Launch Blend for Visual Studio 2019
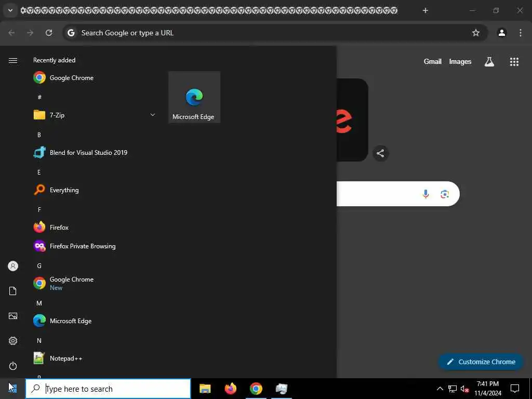This screenshot has width=532, height=399. [95, 153]
